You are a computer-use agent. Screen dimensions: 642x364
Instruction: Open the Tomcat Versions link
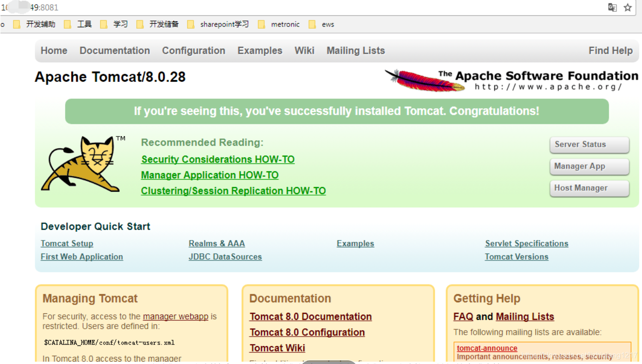tap(517, 257)
